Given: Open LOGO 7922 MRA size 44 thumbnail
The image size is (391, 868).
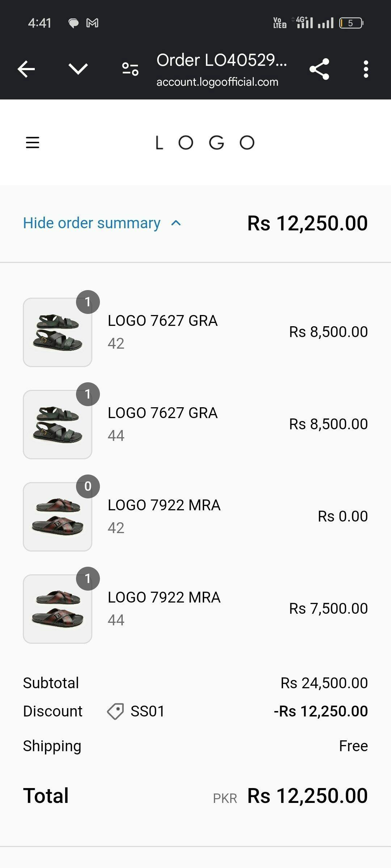Looking at the screenshot, I should pos(58,609).
